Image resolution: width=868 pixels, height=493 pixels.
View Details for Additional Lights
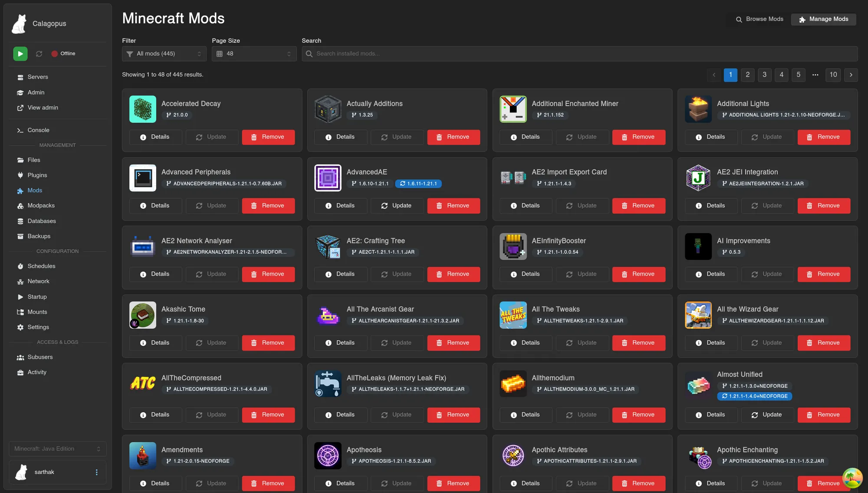point(711,137)
